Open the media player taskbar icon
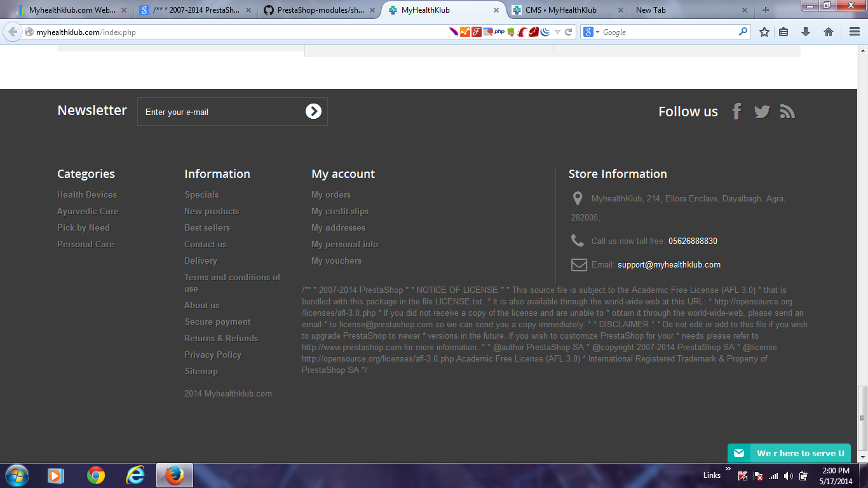Screen dimensions: 868x488 tap(57, 475)
